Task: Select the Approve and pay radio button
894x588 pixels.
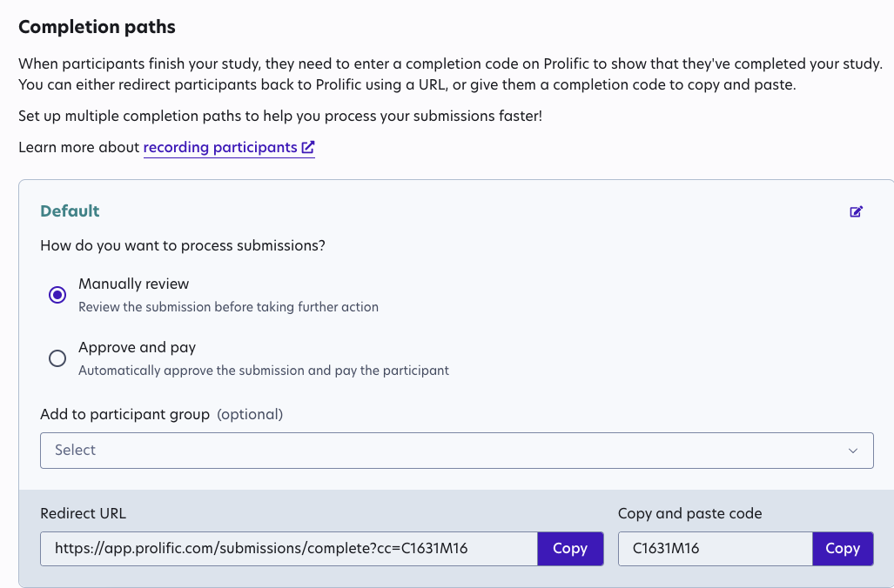Action: (57, 358)
